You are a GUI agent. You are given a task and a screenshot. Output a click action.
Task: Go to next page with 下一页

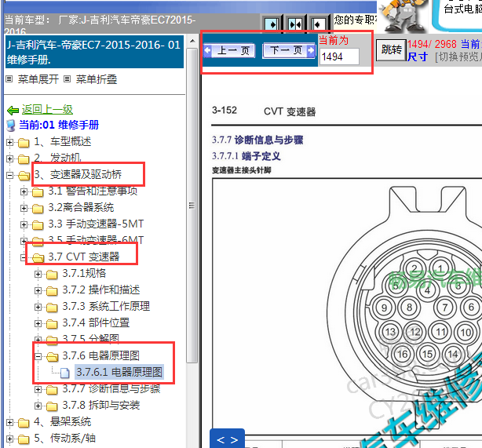[289, 50]
